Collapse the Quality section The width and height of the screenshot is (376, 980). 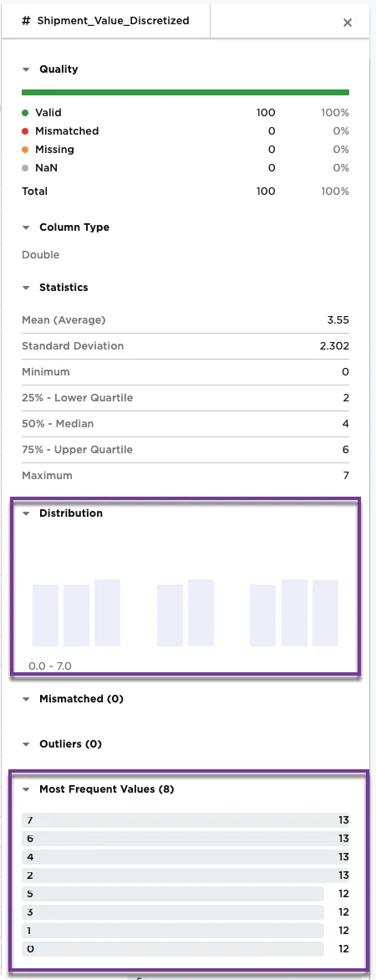[x=26, y=69]
